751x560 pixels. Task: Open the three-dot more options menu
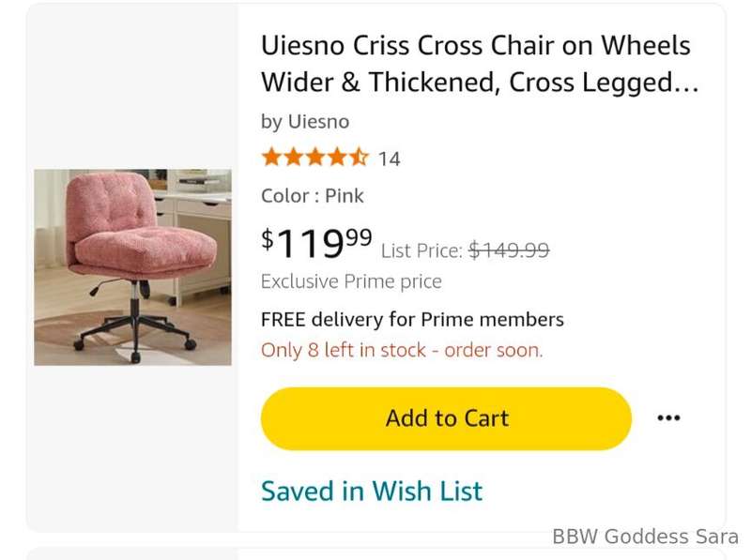coord(668,418)
